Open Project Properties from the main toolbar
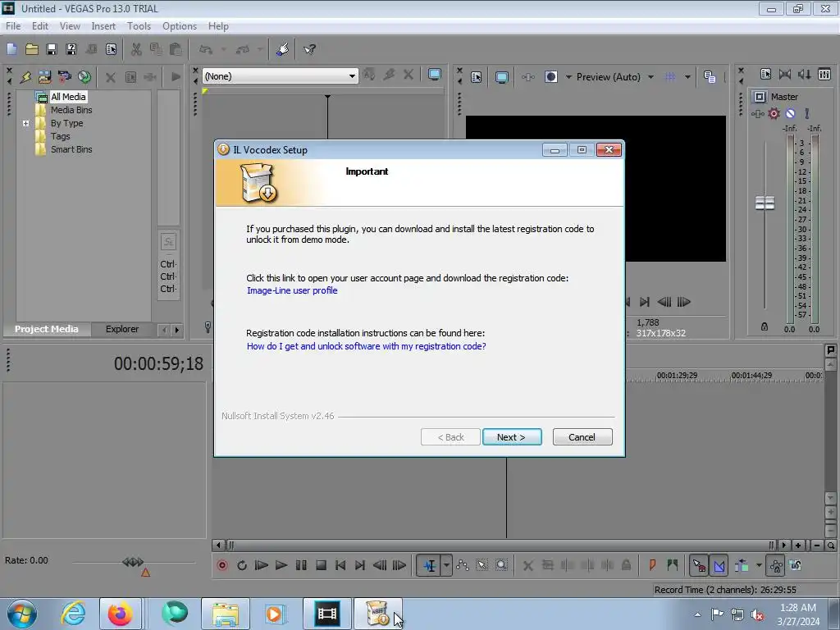840x630 pixels. 111,49
